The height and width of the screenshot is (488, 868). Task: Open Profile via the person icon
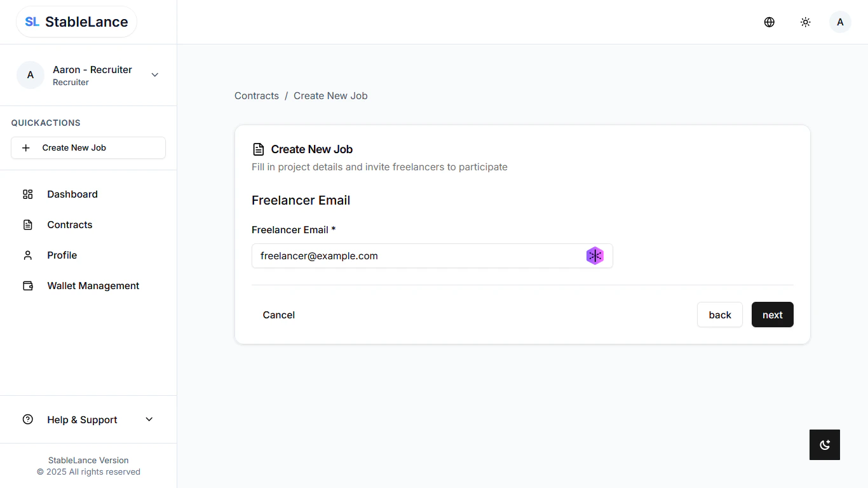(27, 255)
